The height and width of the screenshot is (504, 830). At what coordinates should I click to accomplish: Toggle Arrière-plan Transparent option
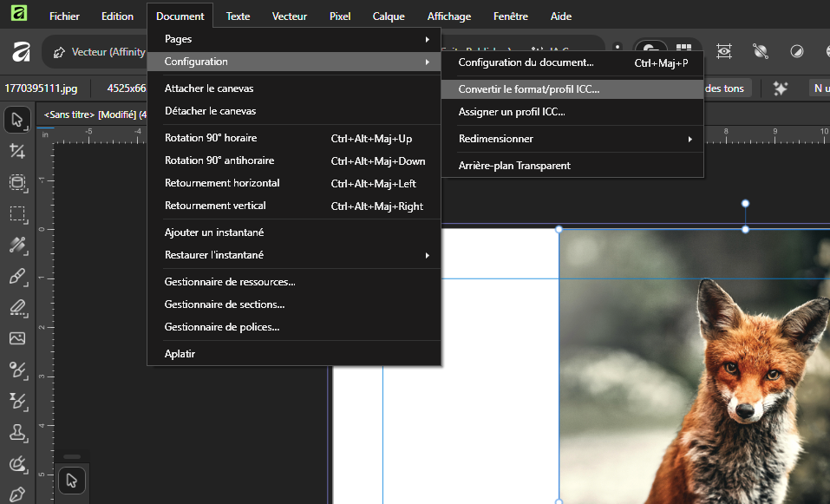(514, 166)
